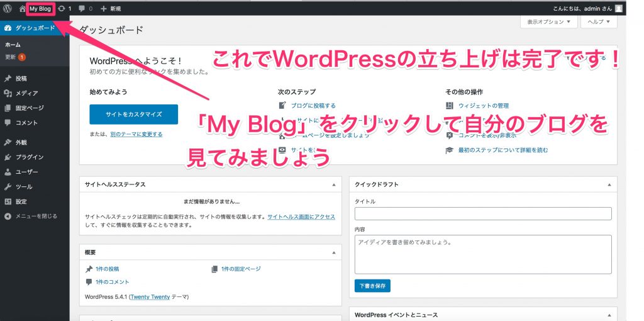
Task: Click the admin user avatar thumbnail
Action: (619, 9)
